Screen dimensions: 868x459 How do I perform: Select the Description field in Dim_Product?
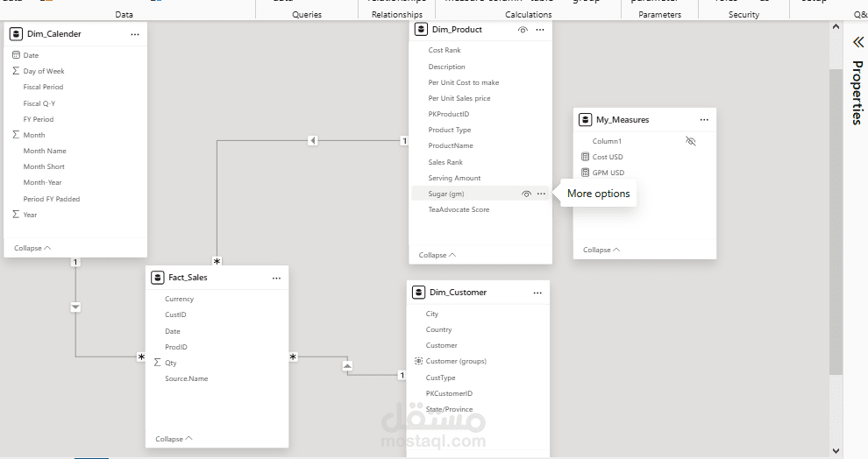[447, 67]
